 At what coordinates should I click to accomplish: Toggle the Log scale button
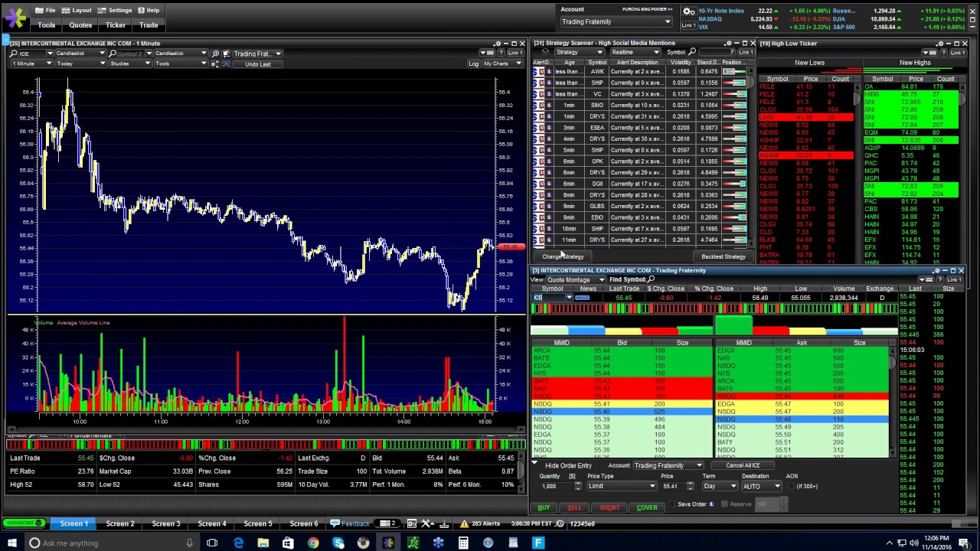point(474,64)
